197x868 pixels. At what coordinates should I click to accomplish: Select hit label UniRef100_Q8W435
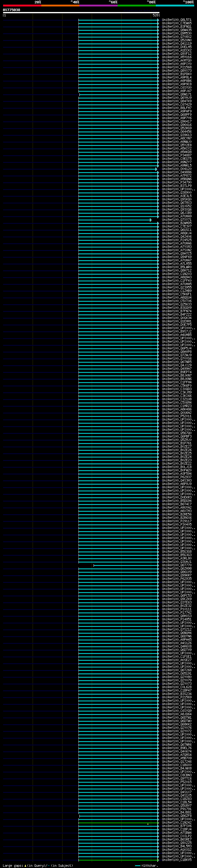176,30
